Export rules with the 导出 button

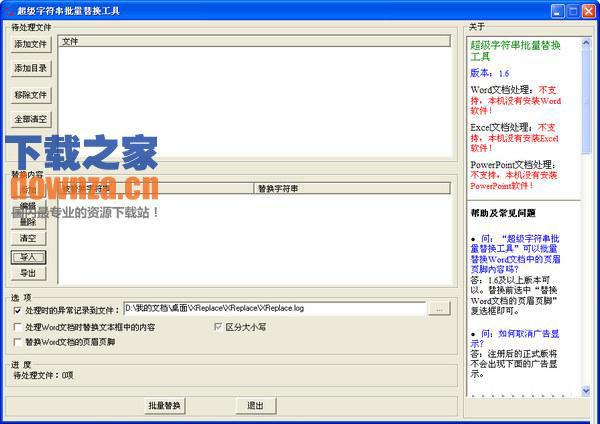28,273
